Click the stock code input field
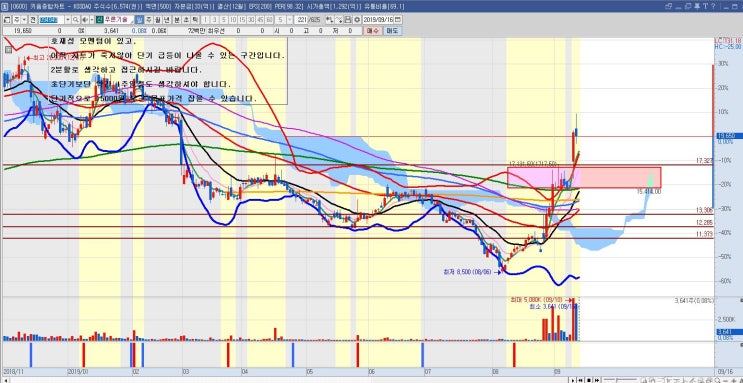 click(52, 20)
